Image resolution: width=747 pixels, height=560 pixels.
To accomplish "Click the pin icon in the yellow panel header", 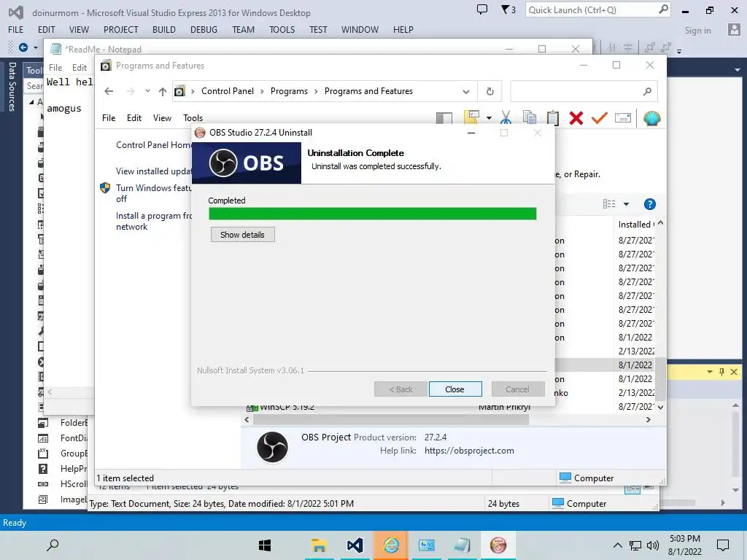I will 721,372.
